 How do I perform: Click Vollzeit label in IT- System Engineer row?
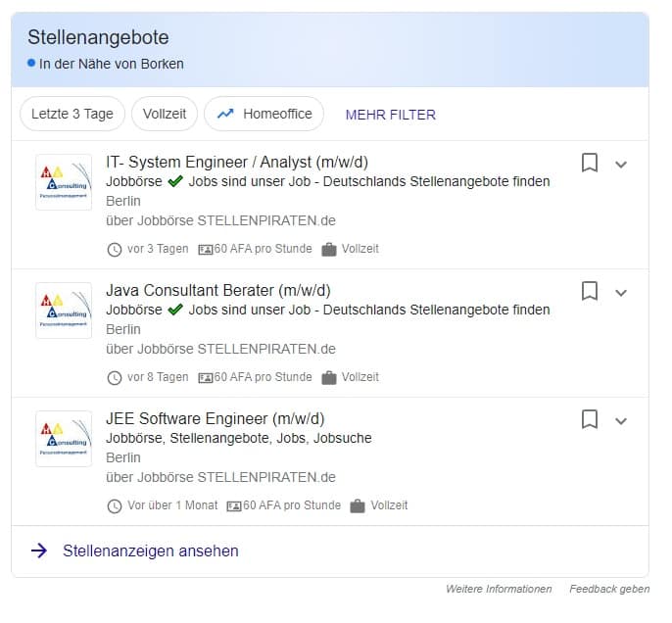coord(360,249)
